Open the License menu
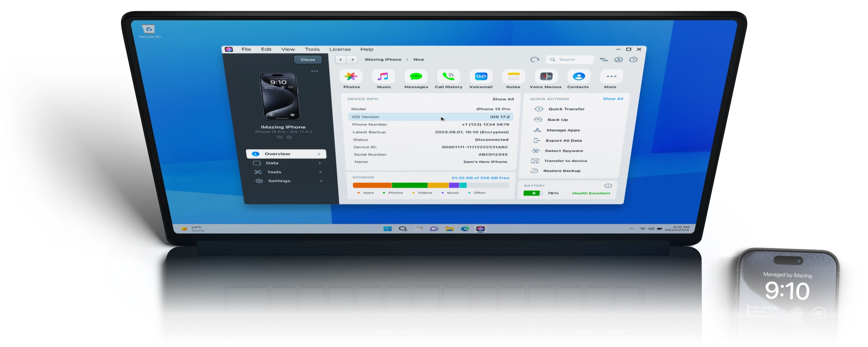Screen dimensions: 868x347 tap(340, 49)
